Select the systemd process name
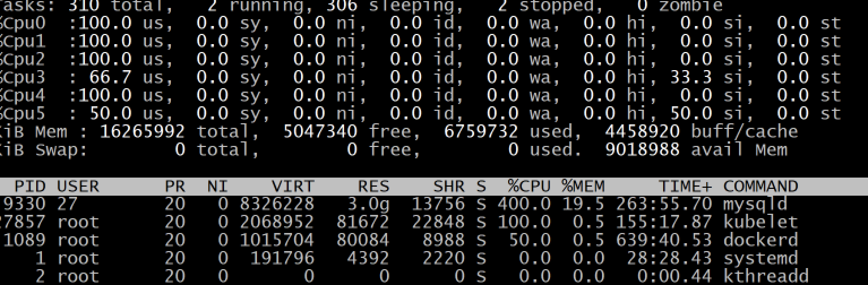This screenshot has height=285, width=868. 760,258
